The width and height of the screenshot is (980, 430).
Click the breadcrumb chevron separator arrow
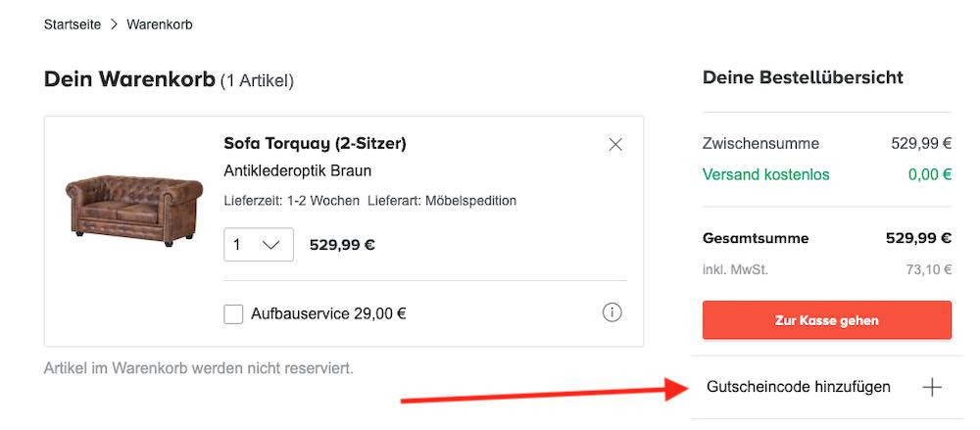coord(114,24)
